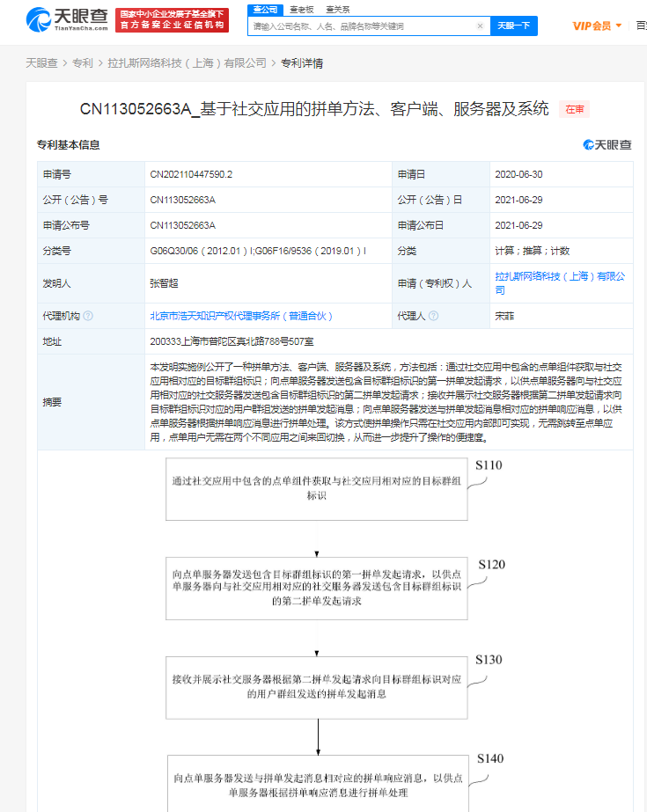Open the 专利 breadcrumb link
This screenshot has width=647, height=812.
(x=82, y=63)
